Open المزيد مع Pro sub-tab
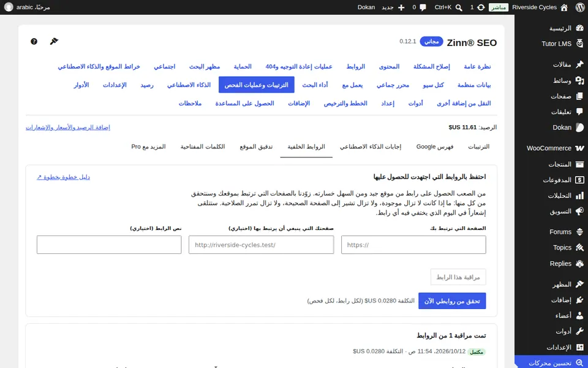The image size is (588, 368). (x=148, y=147)
